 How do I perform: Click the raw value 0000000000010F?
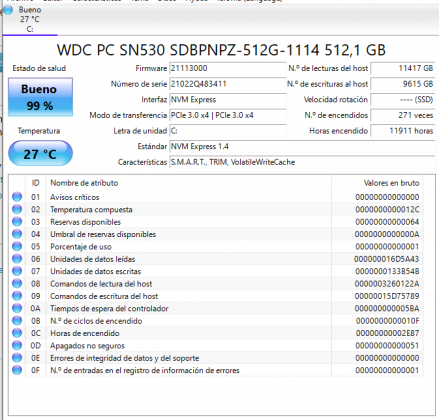388,321
